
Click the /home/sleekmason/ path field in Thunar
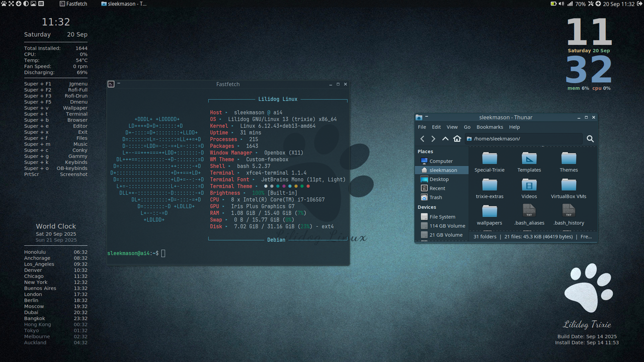pos(523,139)
